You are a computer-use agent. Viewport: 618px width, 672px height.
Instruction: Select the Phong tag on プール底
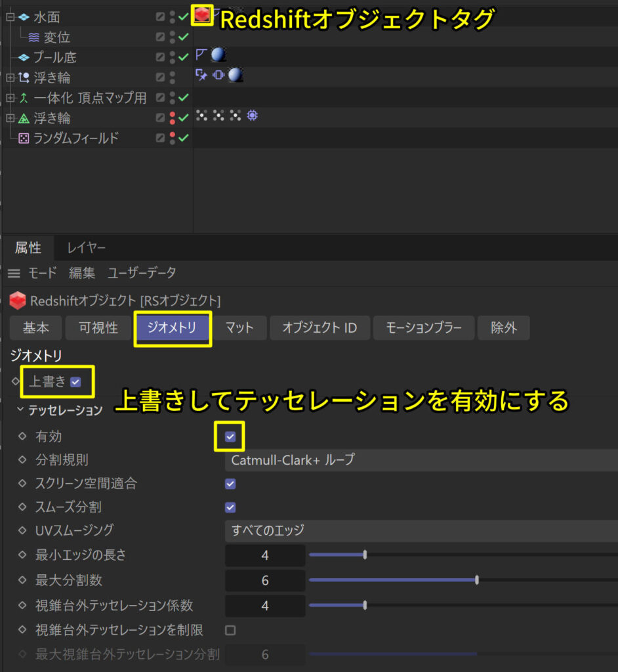pos(201,55)
